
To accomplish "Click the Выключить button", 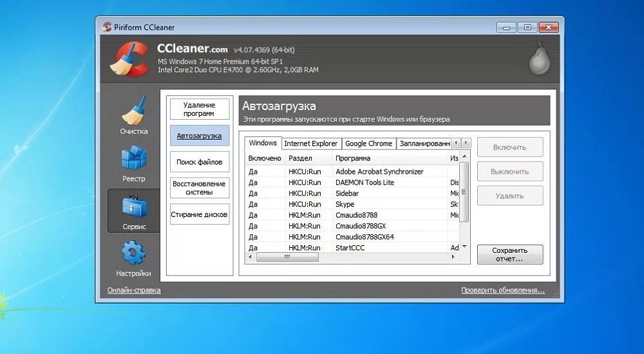I will click(509, 171).
